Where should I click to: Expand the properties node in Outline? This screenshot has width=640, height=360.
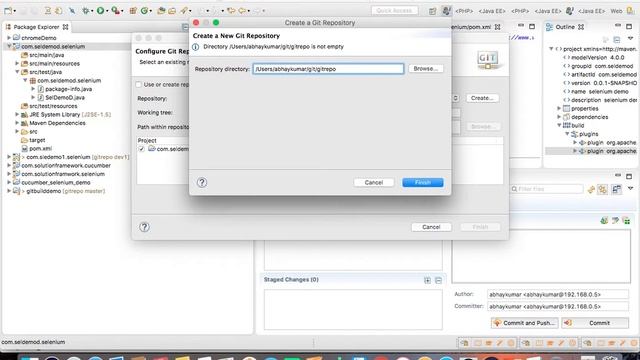click(559, 108)
